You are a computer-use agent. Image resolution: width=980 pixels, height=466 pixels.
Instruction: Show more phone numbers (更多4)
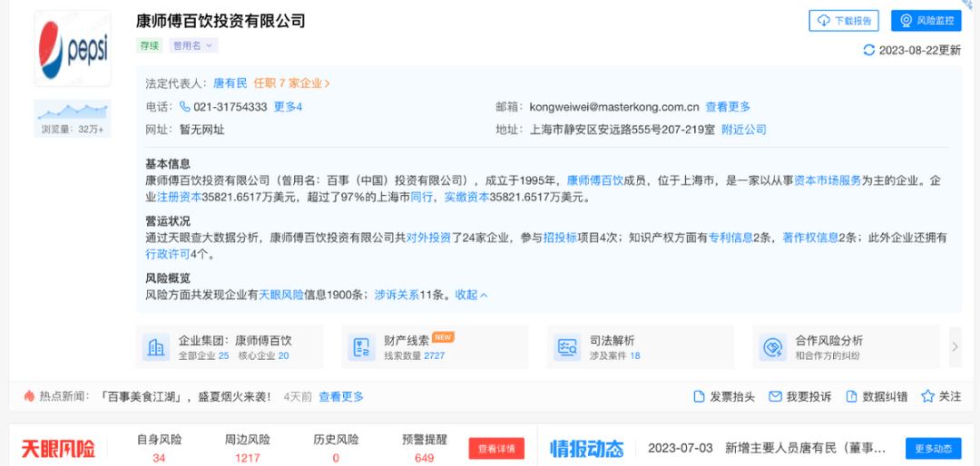pyautogui.click(x=289, y=107)
